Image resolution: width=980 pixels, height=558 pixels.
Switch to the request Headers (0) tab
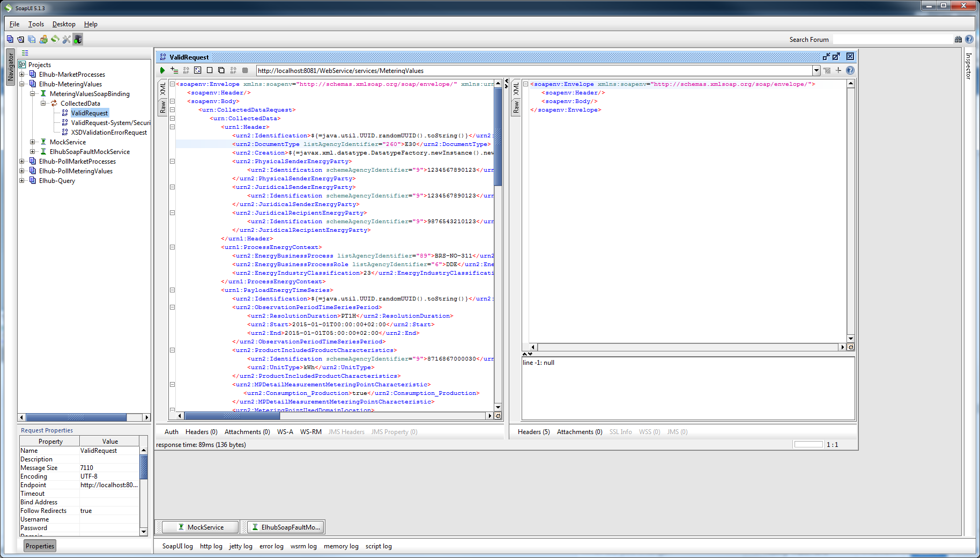(201, 432)
